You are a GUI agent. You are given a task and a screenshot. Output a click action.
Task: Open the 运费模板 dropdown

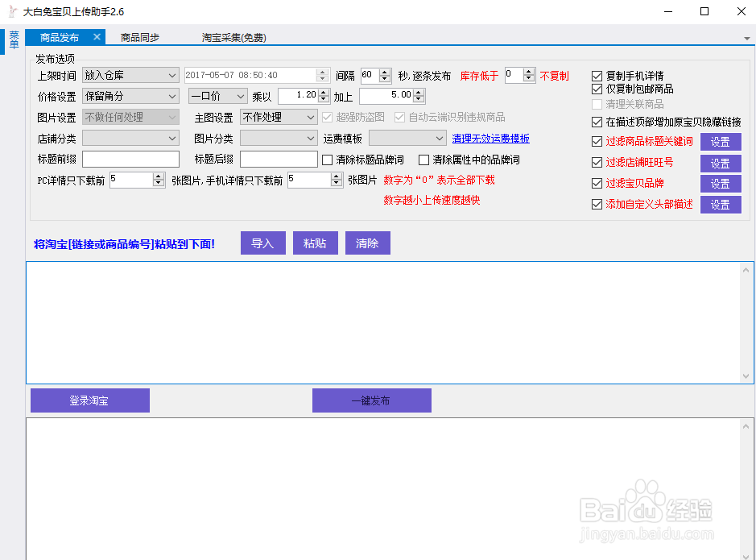tap(407, 139)
